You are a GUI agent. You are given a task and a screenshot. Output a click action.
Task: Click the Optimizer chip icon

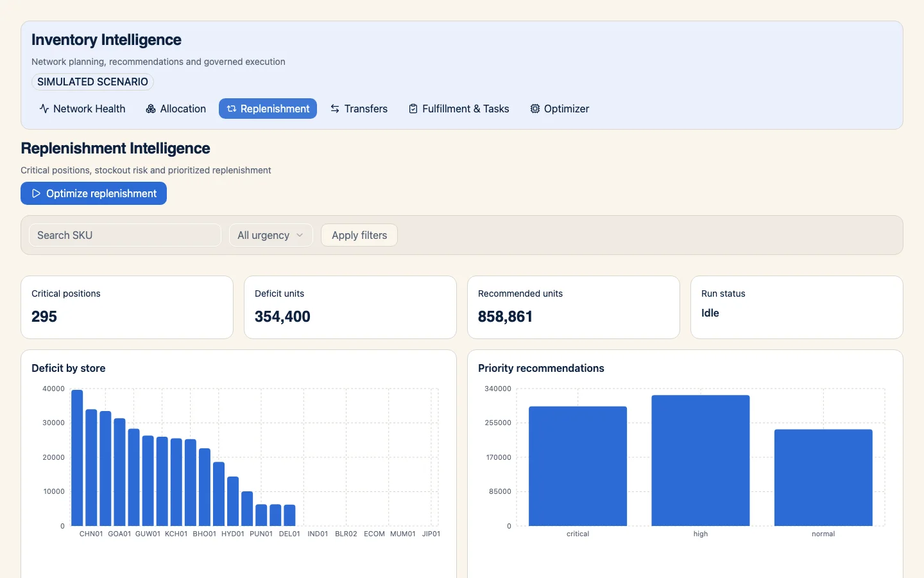pyautogui.click(x=535, y=109)
